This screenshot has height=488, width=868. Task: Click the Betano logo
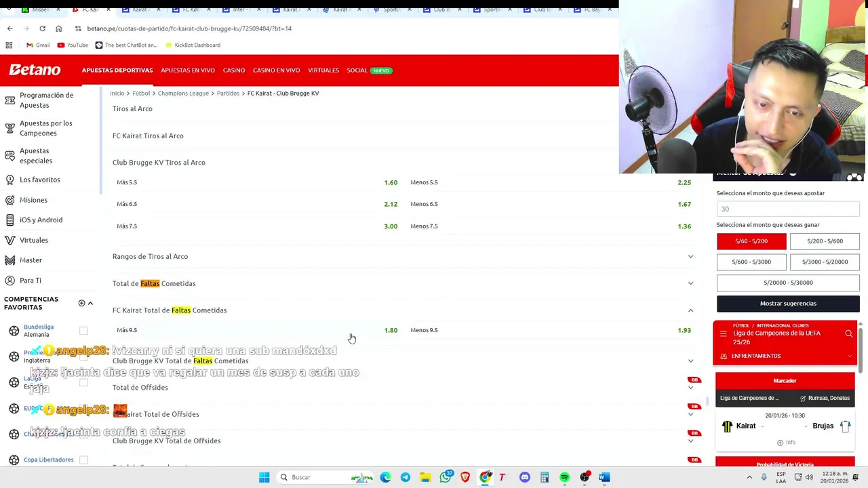35,70
